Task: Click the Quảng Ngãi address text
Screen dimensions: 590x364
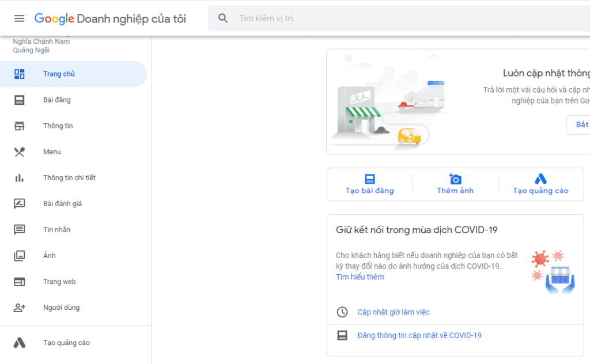Action: tap(31, 50)
